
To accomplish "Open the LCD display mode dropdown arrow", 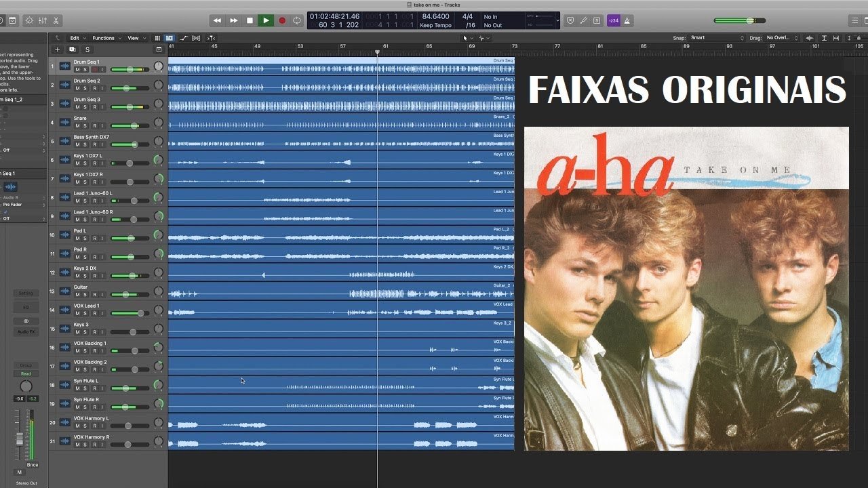I will pos(557,20).
